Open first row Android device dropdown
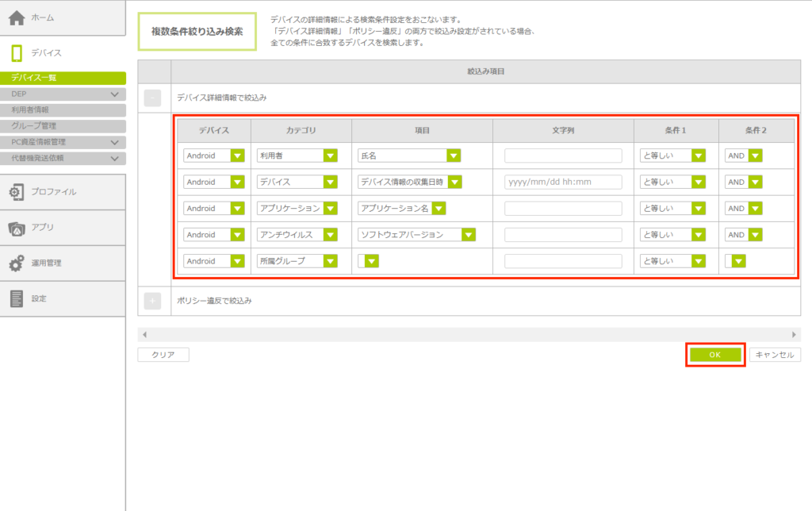Image resolution: width=812 pixels, height=511 pixels. [x=237, y=156]
